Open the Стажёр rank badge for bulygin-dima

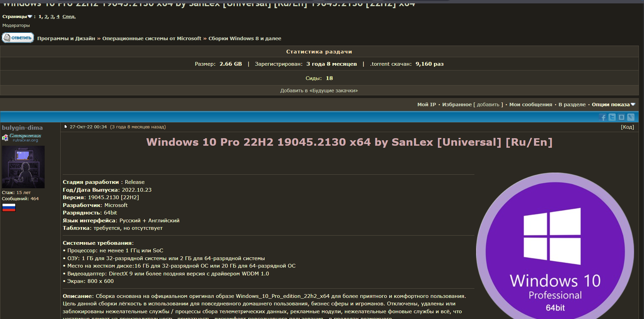[x=22, y=138]
